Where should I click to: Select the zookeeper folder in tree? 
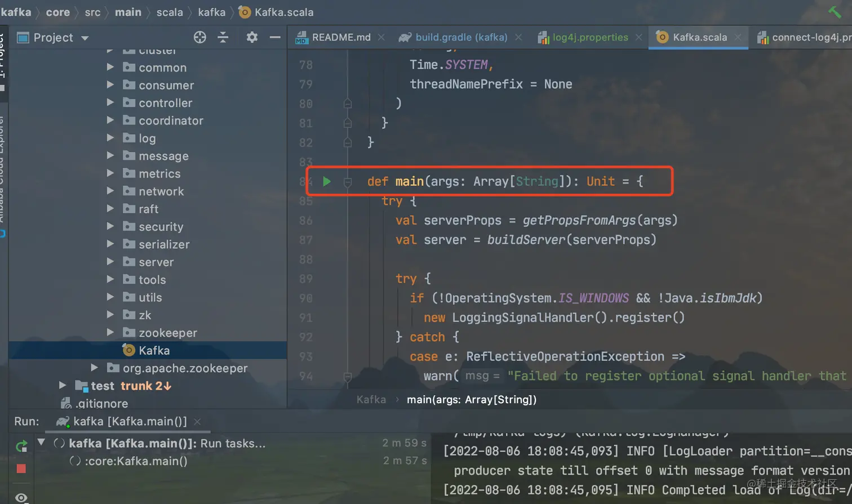point(168,332)
